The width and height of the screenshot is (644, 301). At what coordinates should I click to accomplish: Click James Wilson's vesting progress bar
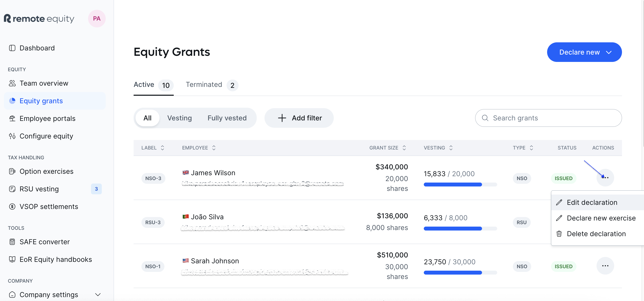460,185
